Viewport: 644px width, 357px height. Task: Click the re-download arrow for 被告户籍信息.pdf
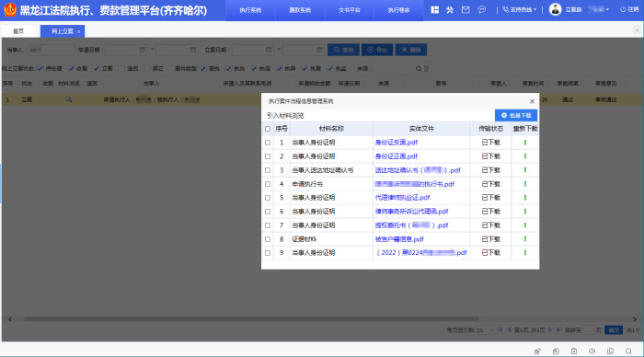[x=525, y=239]
